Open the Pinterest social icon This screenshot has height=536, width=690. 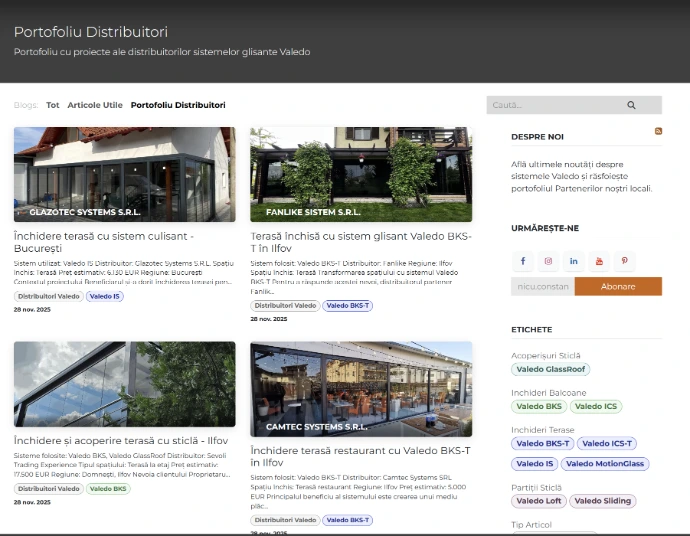(x=625, y=261)
